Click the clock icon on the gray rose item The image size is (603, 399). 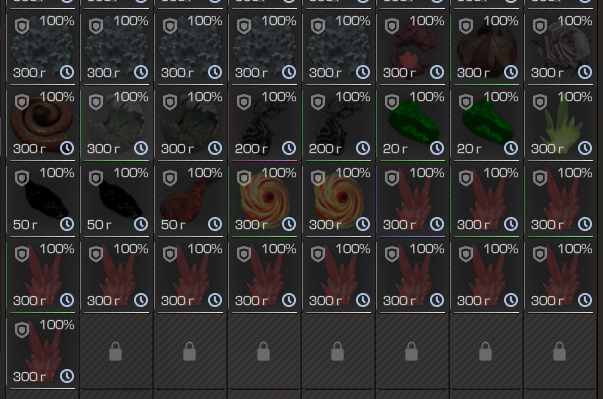tap(585, 72)
